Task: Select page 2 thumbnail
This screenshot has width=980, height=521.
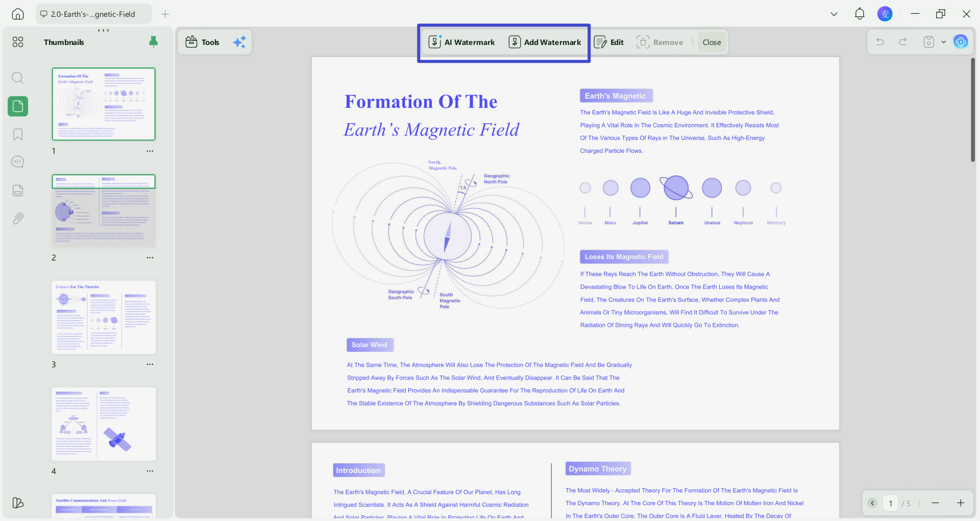Action: pos(104,210)
